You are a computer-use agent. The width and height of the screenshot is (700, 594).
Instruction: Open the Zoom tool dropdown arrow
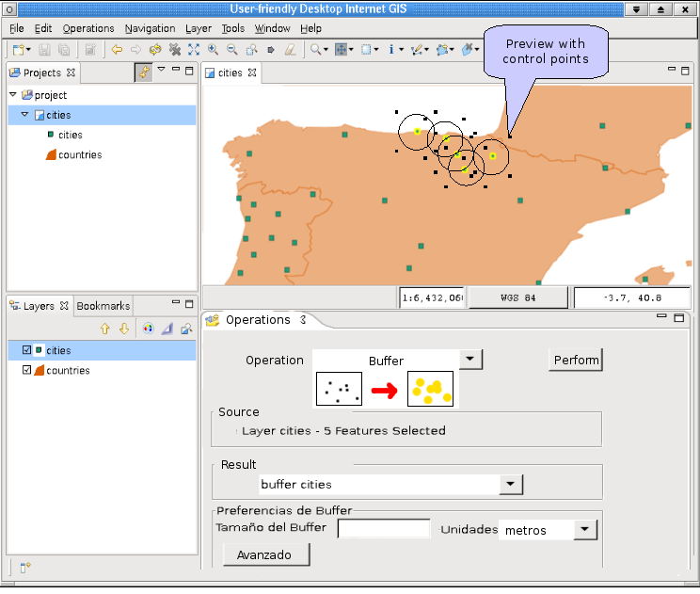click(326, 50)
